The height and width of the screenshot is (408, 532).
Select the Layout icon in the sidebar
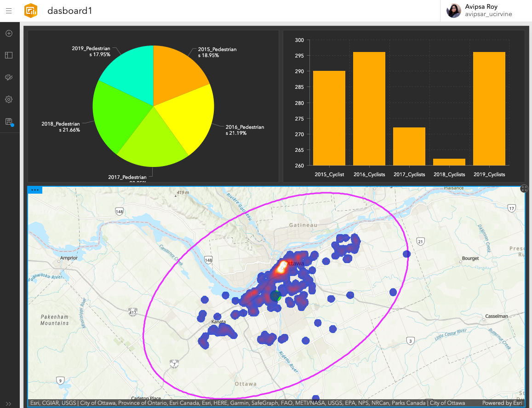(x=9, y=55)
